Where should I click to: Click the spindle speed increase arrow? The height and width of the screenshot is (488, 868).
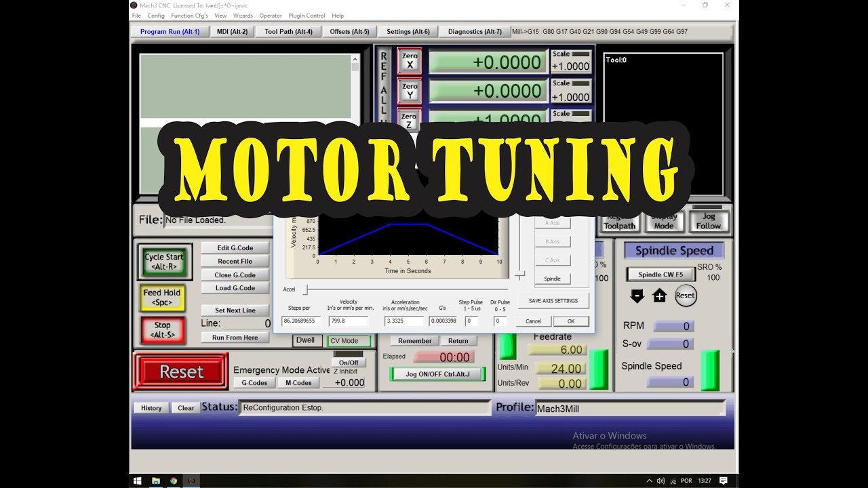pyautogui.click(x=659, y=296)
